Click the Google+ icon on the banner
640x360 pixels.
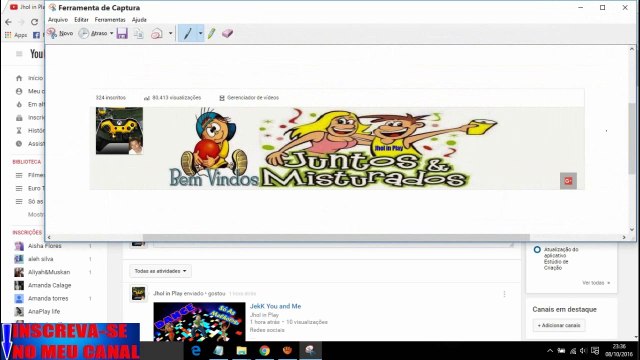point(568,181)
